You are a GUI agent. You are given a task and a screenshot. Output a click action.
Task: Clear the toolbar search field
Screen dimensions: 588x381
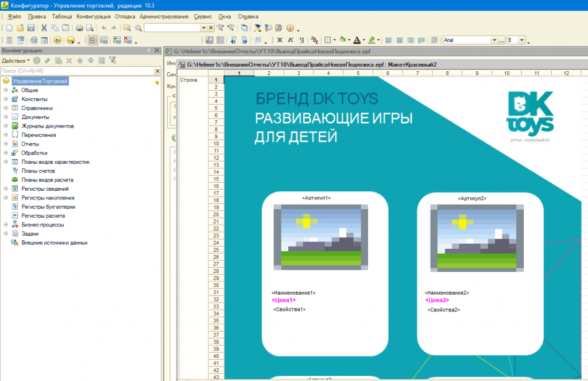211,28
